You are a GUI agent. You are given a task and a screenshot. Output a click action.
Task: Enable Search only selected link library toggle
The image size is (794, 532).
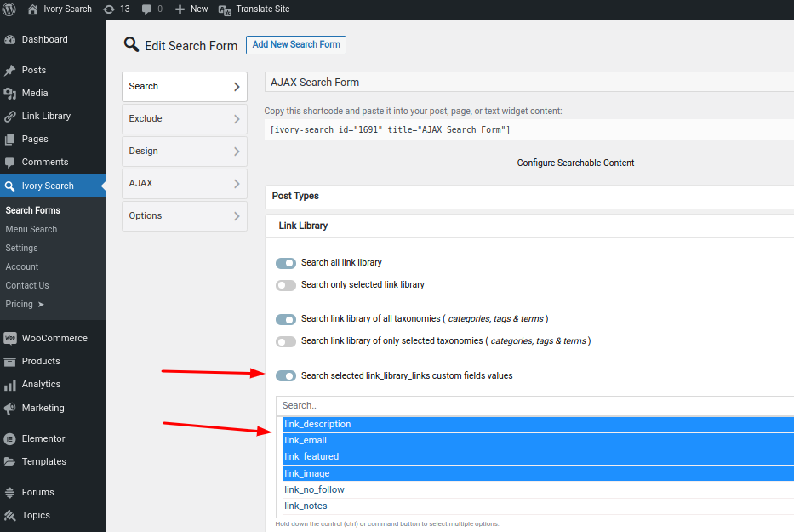coord(286,285)
